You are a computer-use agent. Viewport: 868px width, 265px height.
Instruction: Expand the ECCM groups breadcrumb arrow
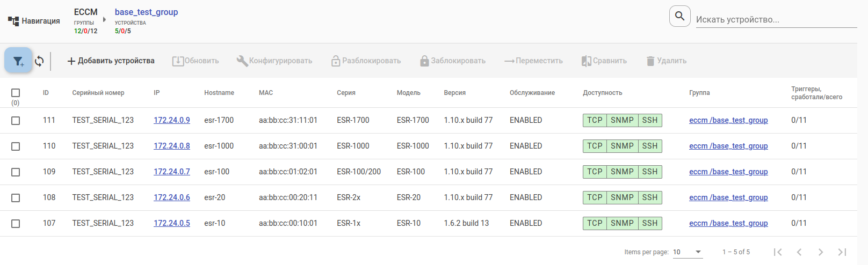104,19
